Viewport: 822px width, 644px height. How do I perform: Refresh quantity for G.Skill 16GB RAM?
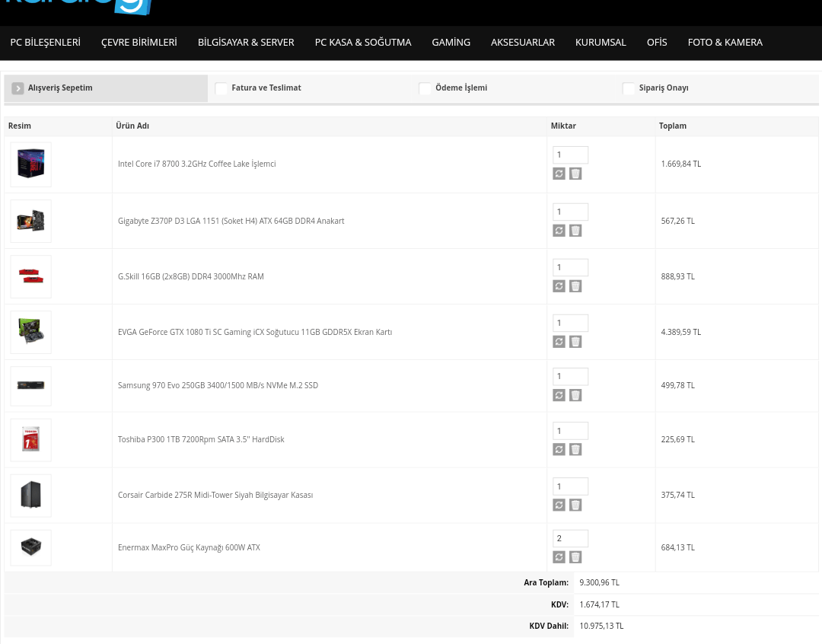559,286
